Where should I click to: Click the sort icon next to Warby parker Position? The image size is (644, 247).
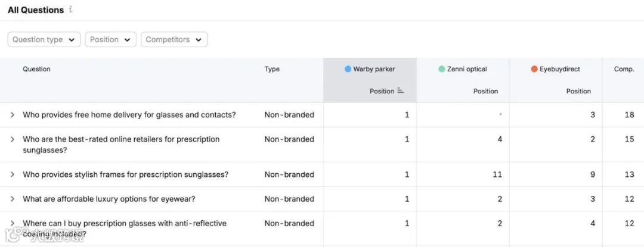[x=400, y=91]
